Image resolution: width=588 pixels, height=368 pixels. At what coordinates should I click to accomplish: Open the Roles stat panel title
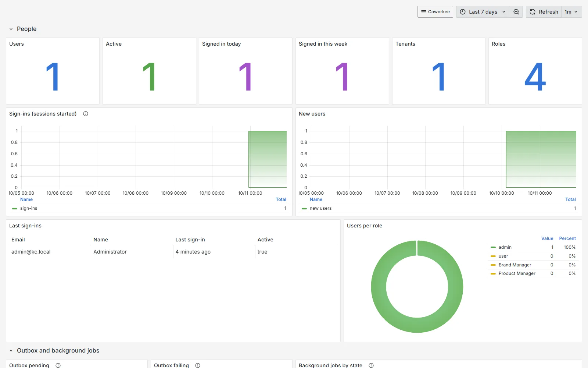tap(498, 44)
